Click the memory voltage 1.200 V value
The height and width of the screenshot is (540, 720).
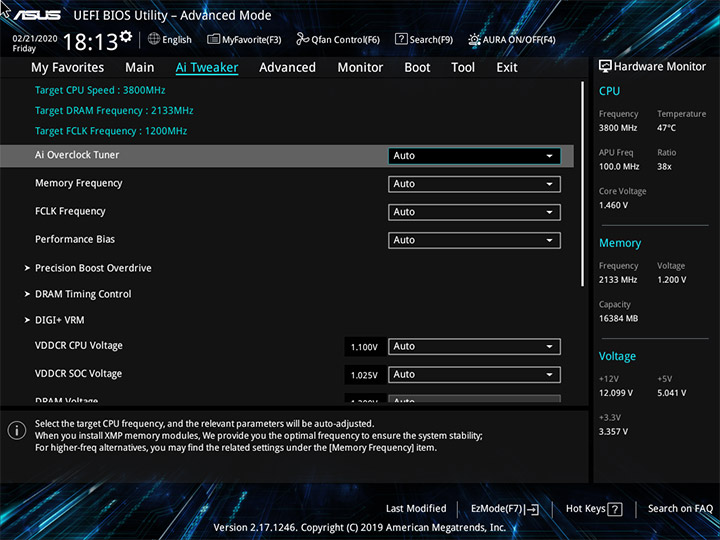672,280
